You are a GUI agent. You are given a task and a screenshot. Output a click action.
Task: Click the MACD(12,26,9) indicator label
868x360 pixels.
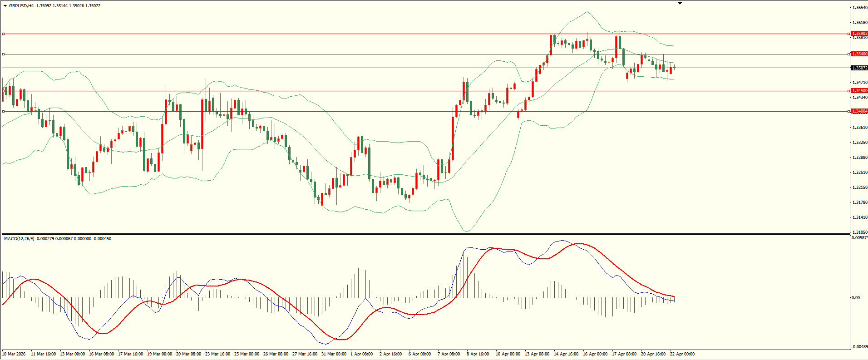(x=19, y=239)
